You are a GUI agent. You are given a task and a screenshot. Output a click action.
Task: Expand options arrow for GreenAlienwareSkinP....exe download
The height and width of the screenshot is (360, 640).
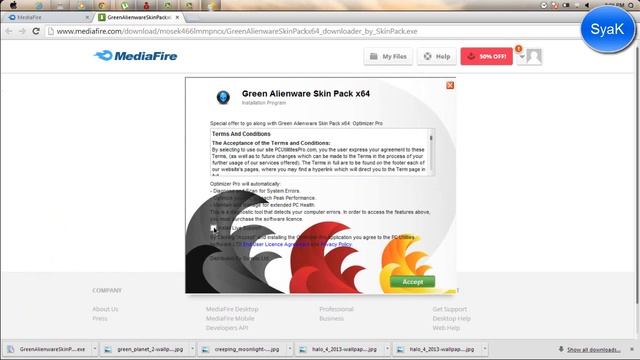coord(95,349)
